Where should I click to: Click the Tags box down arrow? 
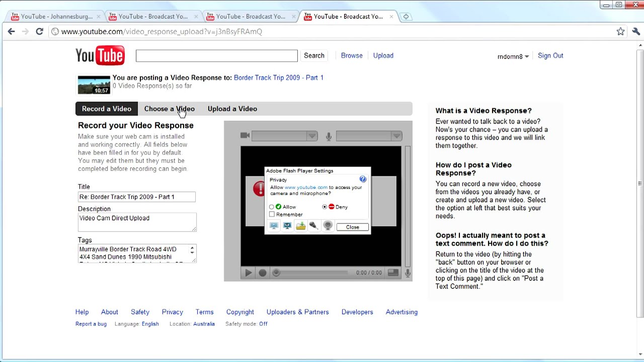tap(192, 253)
